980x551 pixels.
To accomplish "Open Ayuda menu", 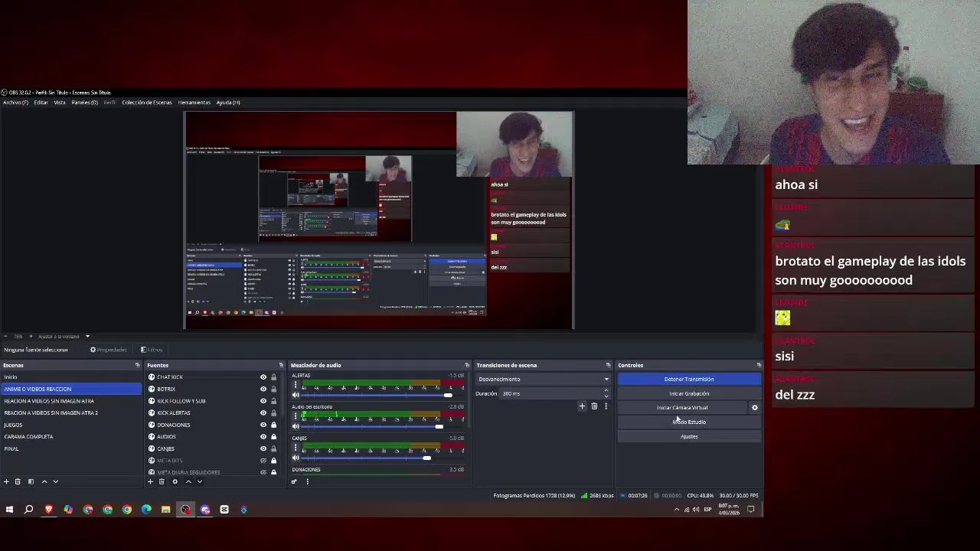I will click(x=228, y=103).
